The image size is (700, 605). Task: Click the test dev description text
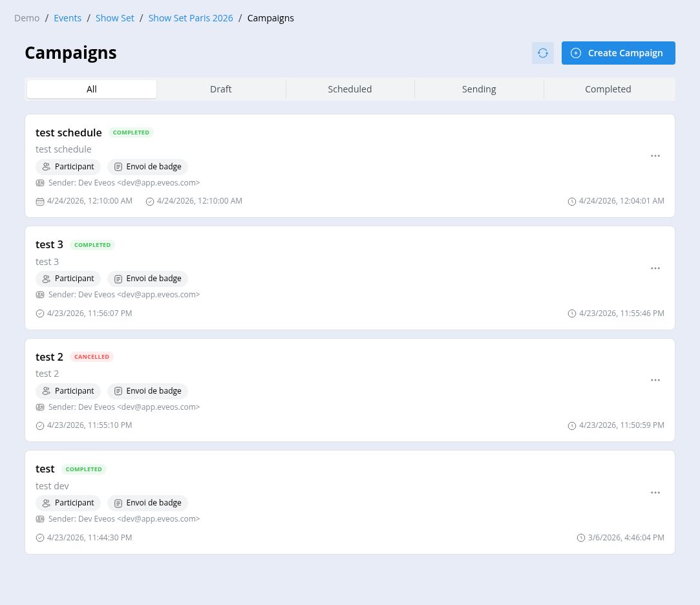tap(52, 486)
